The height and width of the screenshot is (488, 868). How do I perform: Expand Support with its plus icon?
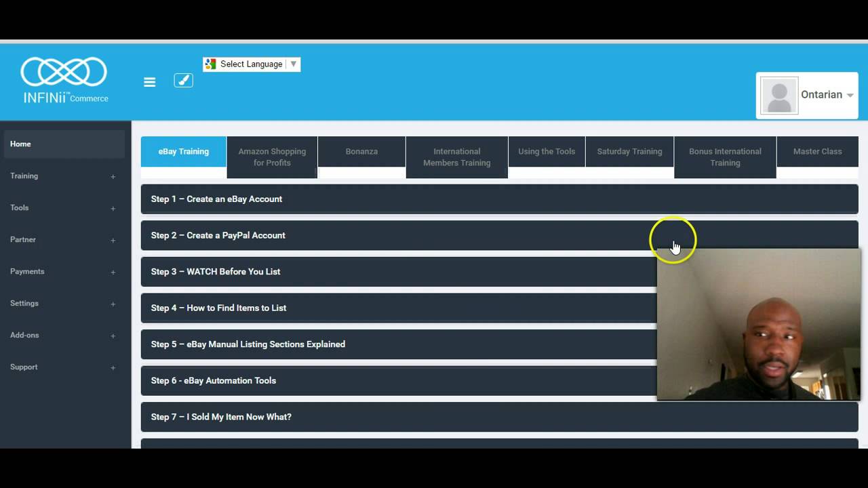tap(113, 367)
